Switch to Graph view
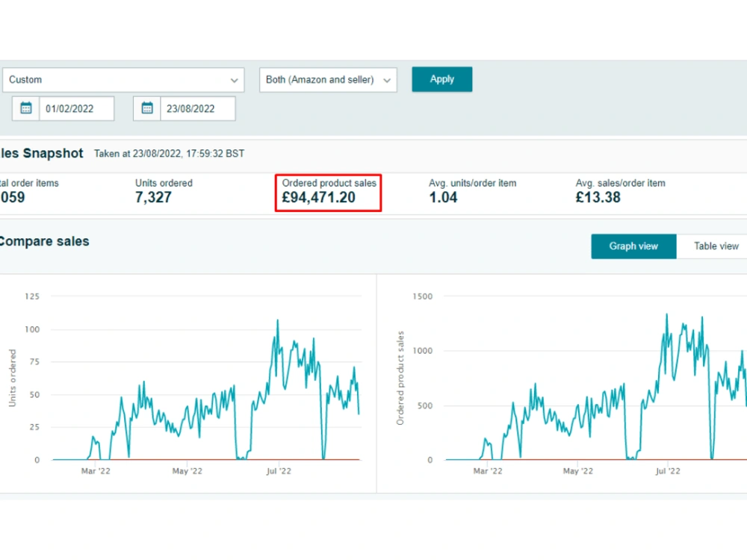Viewport: 747px width, 560px height. (633, 246)
